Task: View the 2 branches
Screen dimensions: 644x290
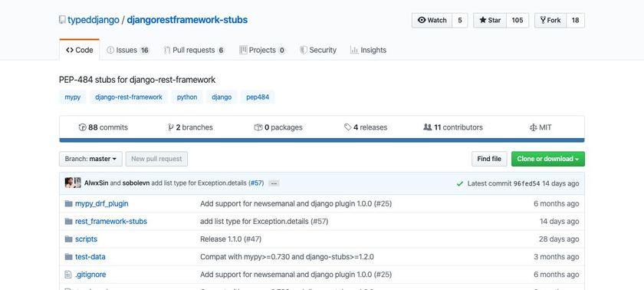Action: [194, 127]
